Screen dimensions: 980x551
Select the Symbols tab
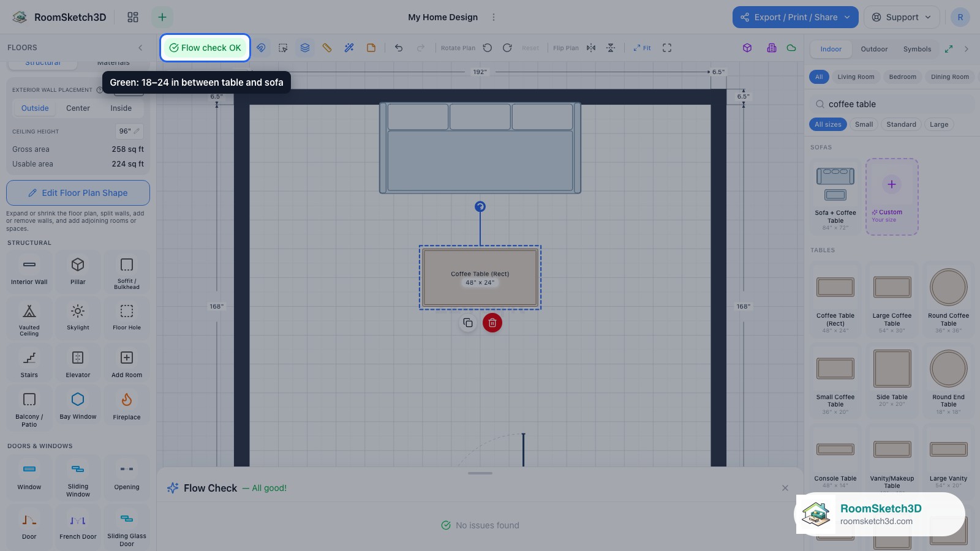(x=917, y=49)
